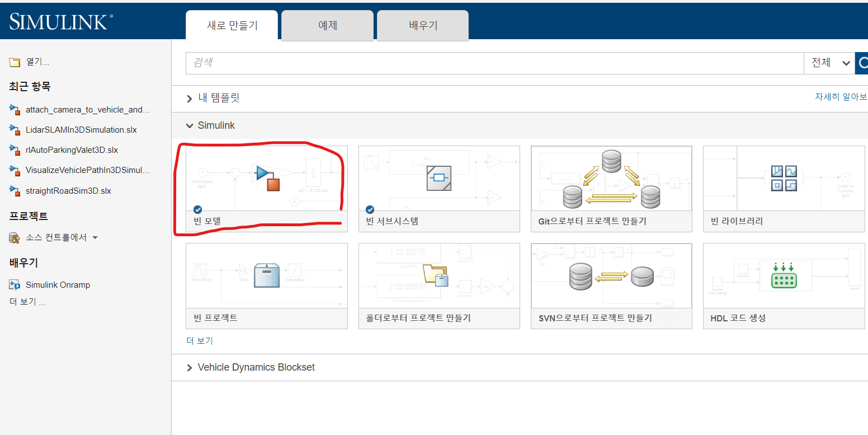Open recent file attach_camera_to_vehicle_and...
The width and height of the screenshot is (868, 435).
(x=88, y=109)
